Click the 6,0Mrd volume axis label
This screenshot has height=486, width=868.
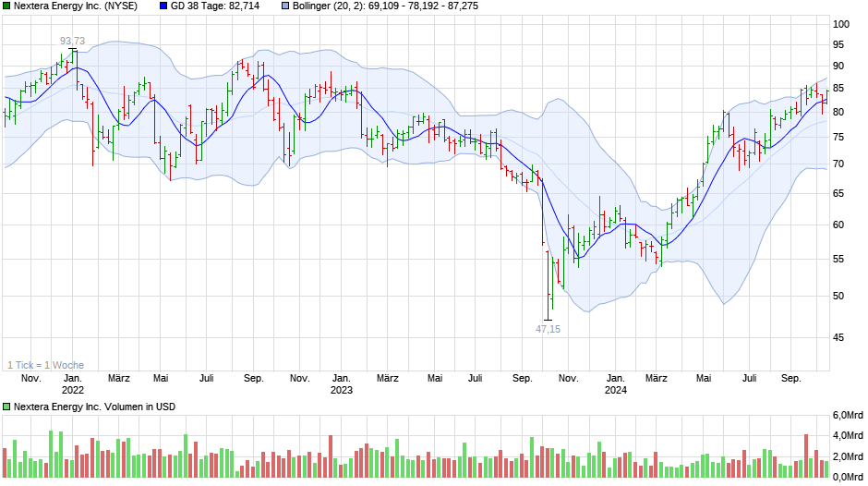850,414
